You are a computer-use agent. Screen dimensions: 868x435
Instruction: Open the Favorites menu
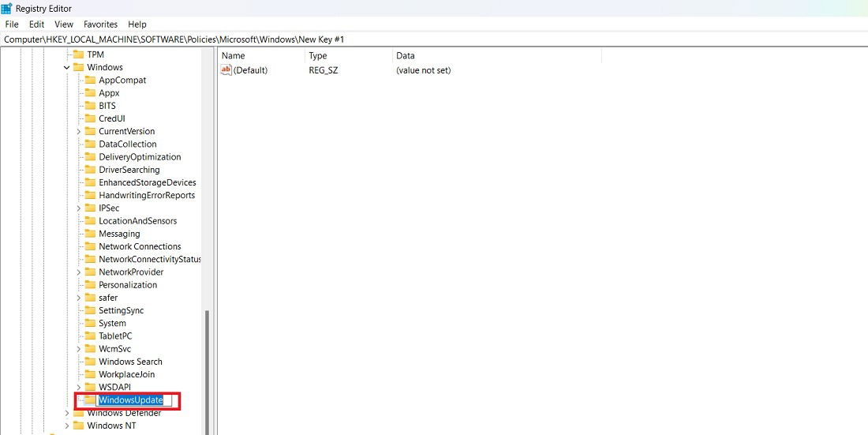101,24
